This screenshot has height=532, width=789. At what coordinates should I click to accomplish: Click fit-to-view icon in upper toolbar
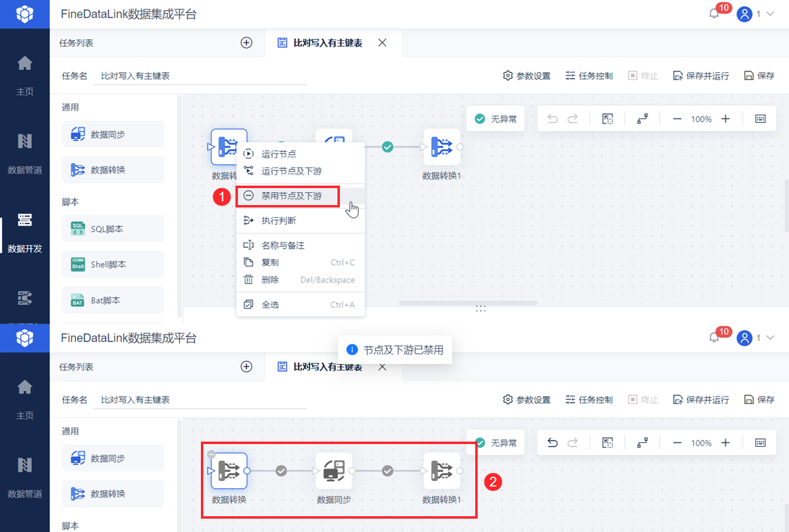coord(608,119)
